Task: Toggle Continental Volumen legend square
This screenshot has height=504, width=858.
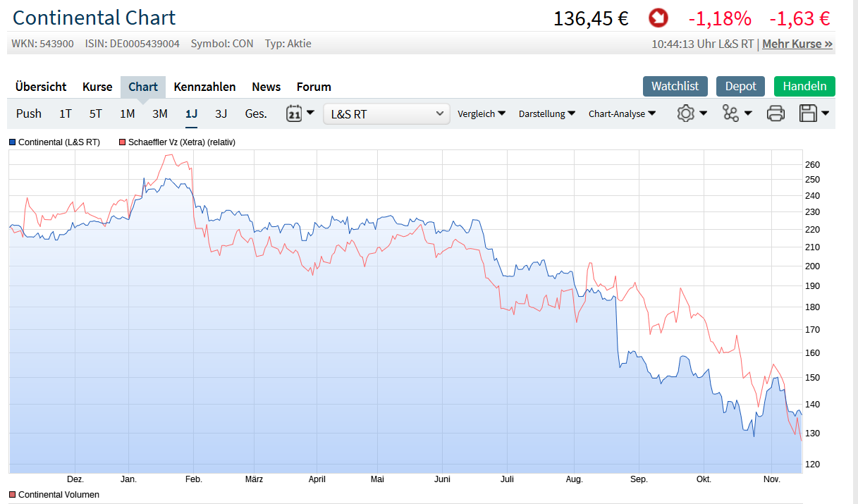Action: tap(12, 494)
